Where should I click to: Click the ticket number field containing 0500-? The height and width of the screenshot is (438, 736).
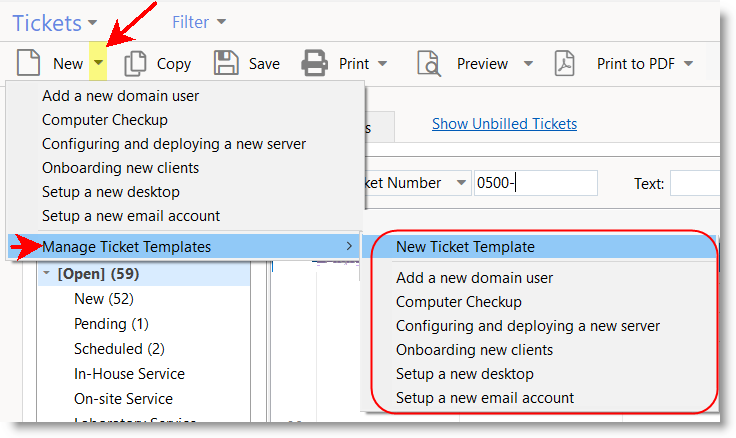(535, 183)
